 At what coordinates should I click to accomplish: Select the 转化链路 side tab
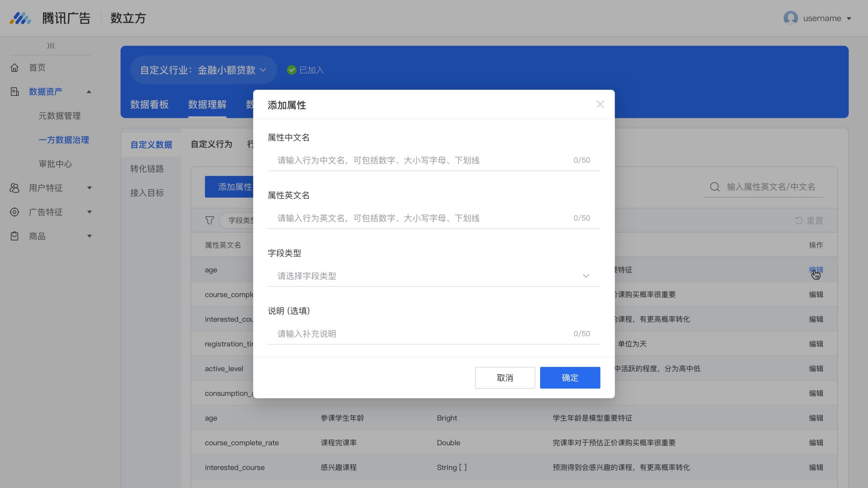pyautogui.click(x=147, y=169)
